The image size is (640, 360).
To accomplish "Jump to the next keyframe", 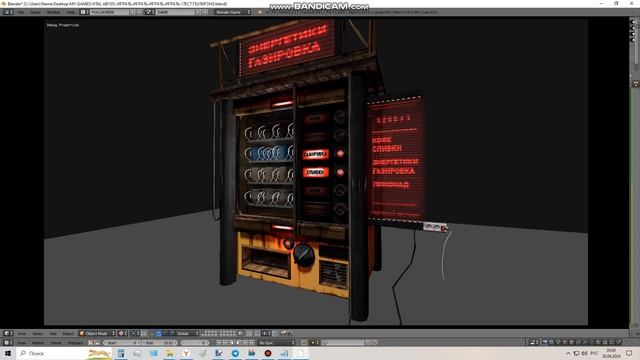I will tap(244, 342).
